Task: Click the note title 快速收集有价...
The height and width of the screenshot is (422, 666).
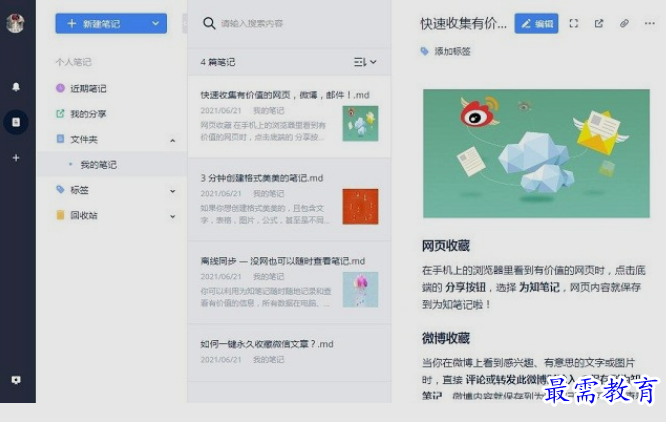Action: click(x=463, y=24)
